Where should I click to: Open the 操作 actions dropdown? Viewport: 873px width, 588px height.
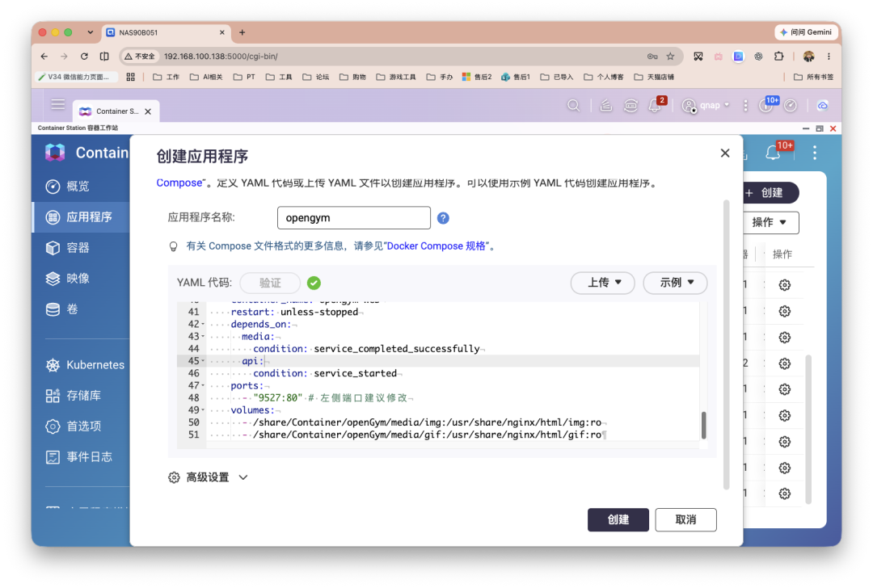click(x=770, y=222)
